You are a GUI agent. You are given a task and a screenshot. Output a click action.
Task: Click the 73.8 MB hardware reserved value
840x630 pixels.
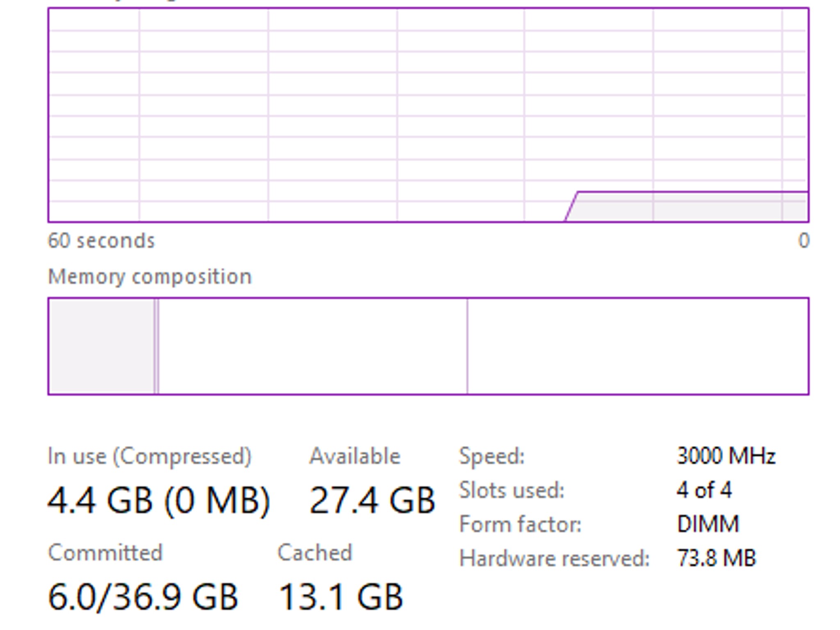click(716, 558)
